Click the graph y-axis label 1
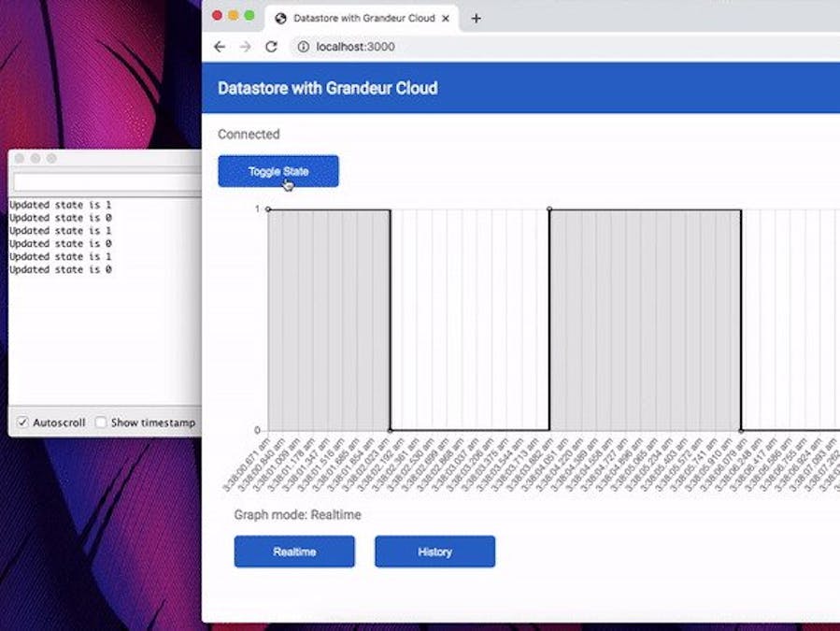Viewport: 840px width, 631px height. click(x=257, y=209)
